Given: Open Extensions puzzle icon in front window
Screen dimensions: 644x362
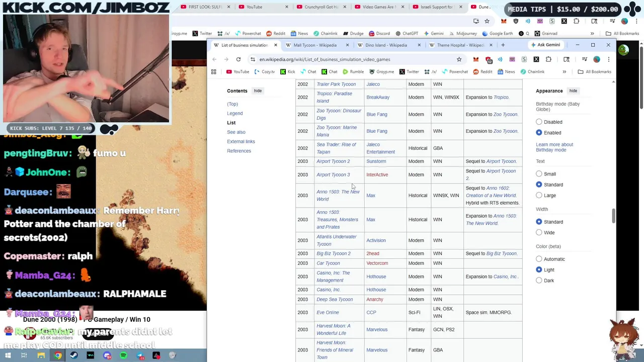Looking at the screenshot, I should point(548,59).
